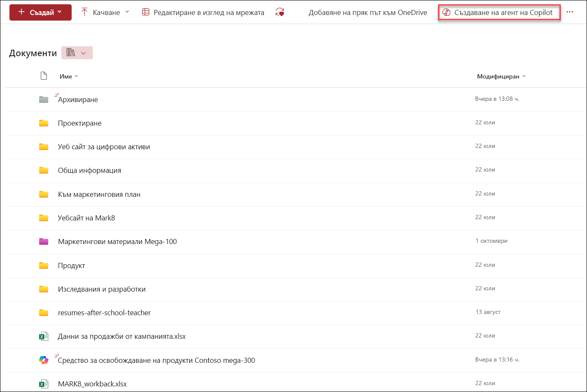Open Уеб сайт за цифрови активи
The image size is (587, 392).
click(x=104, y=147)
